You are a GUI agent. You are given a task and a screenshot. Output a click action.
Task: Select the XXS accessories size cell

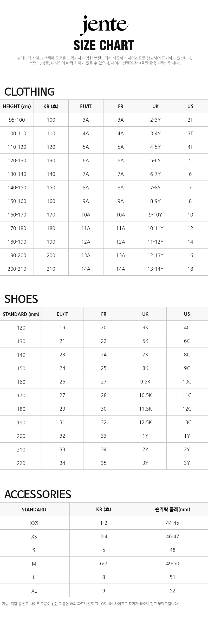pyautogui.click(x=34, y=523)
